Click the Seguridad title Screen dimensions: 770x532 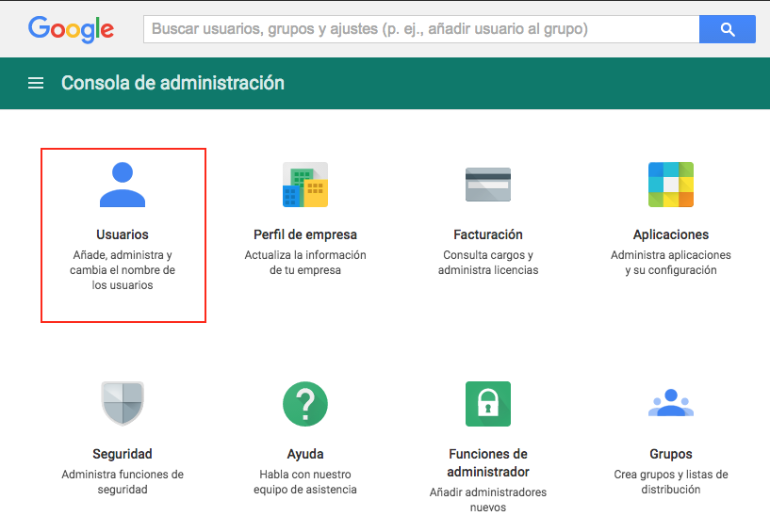pyautogui.click(x=123, y=454)
